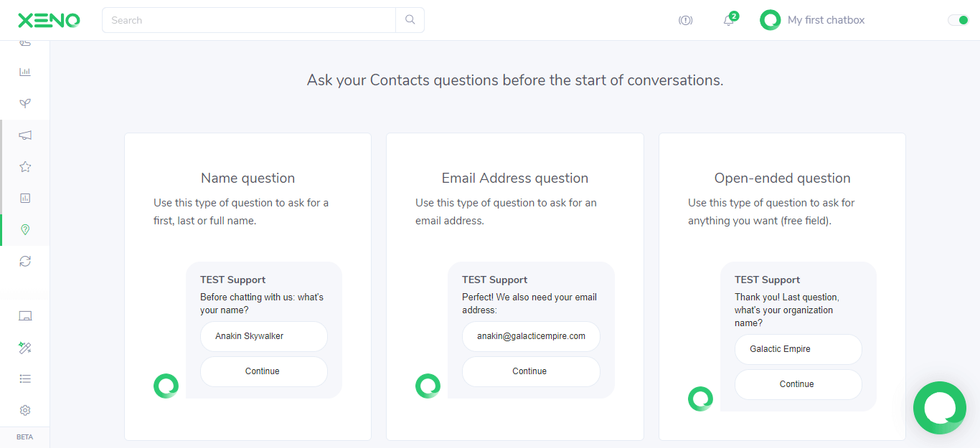
Task: Click the XENO logo
Action: coord(49,20)
